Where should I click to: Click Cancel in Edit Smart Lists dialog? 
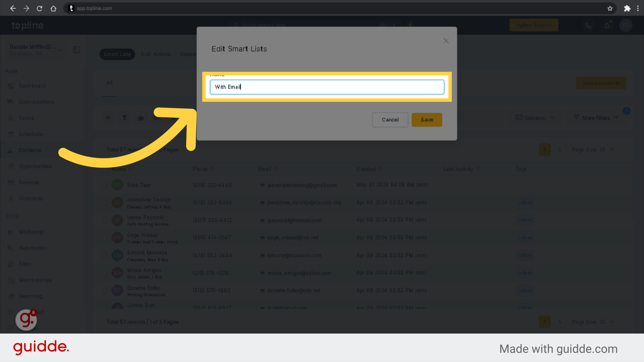click(390, 120)
